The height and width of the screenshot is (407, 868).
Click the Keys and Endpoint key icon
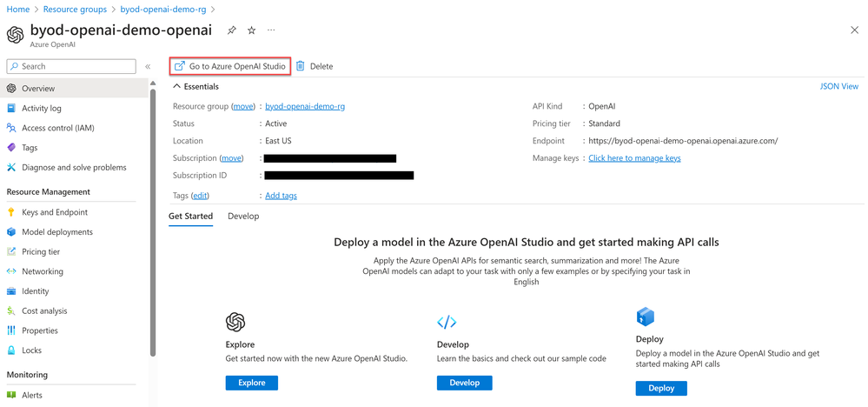pos(11,212)
